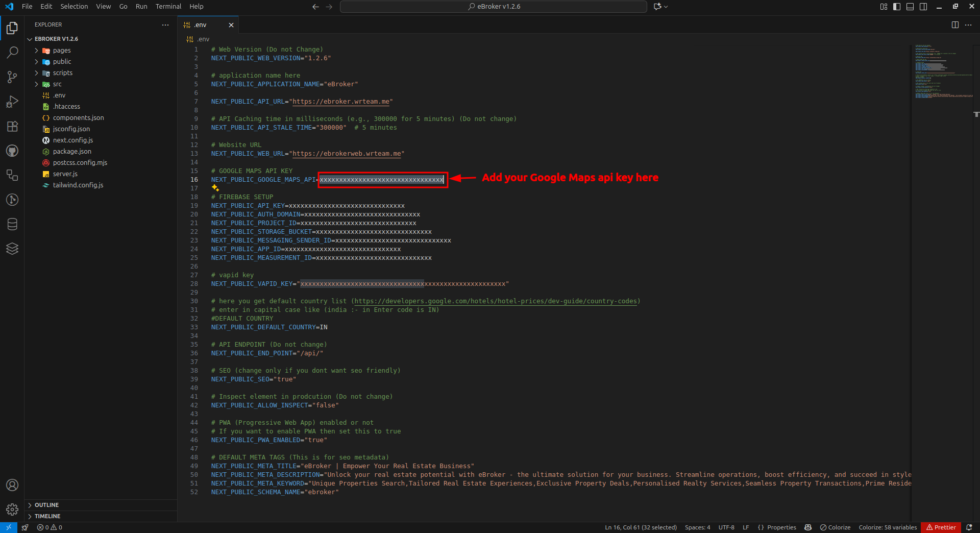Open the Extensions view

12,126
